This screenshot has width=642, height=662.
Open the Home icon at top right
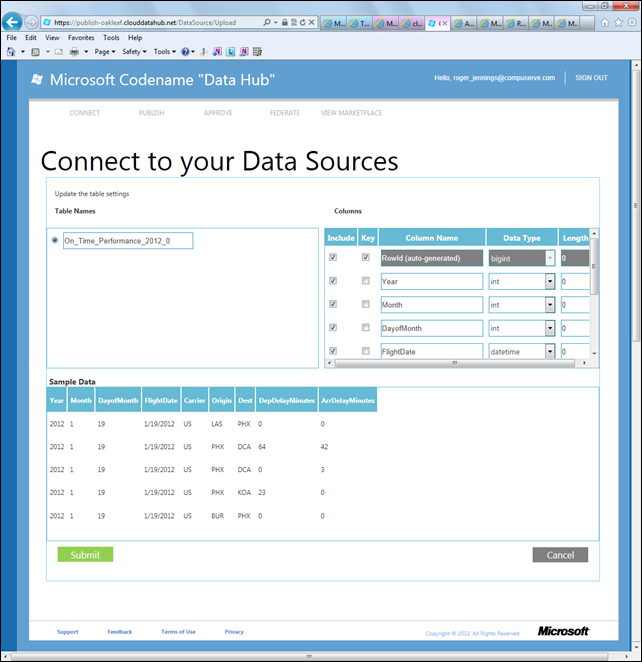(x=605, y=22)
